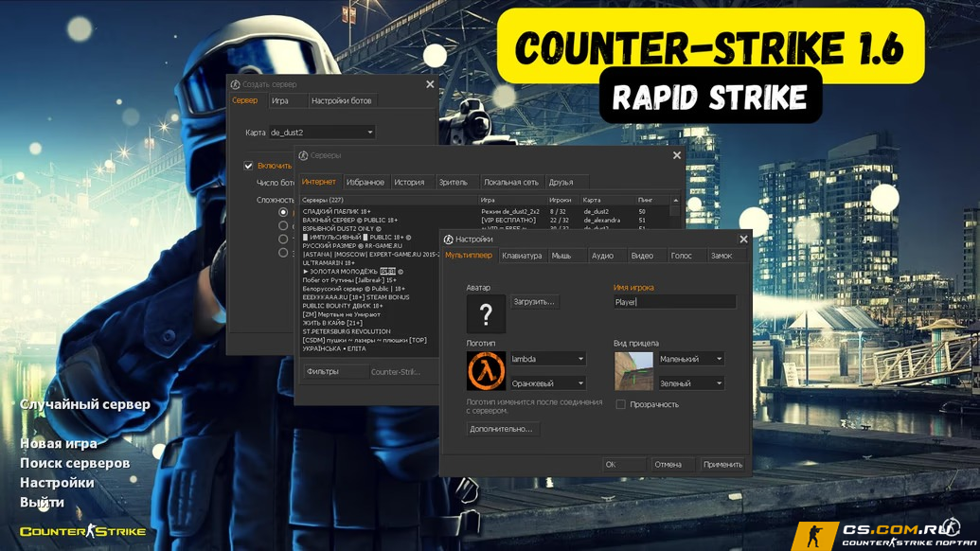Sort by the Серверы (227) column header
The width and height of the screenshot is (980, 551).
tap(389, 200)
